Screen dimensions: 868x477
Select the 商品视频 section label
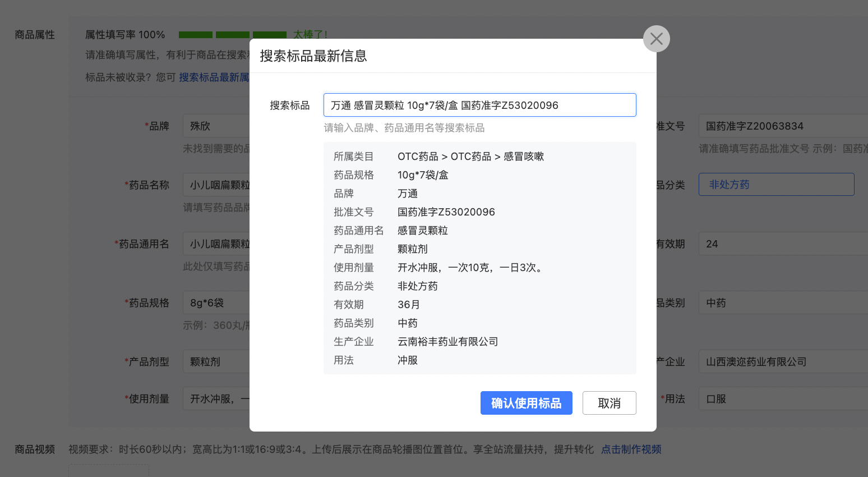click(35, 450)
